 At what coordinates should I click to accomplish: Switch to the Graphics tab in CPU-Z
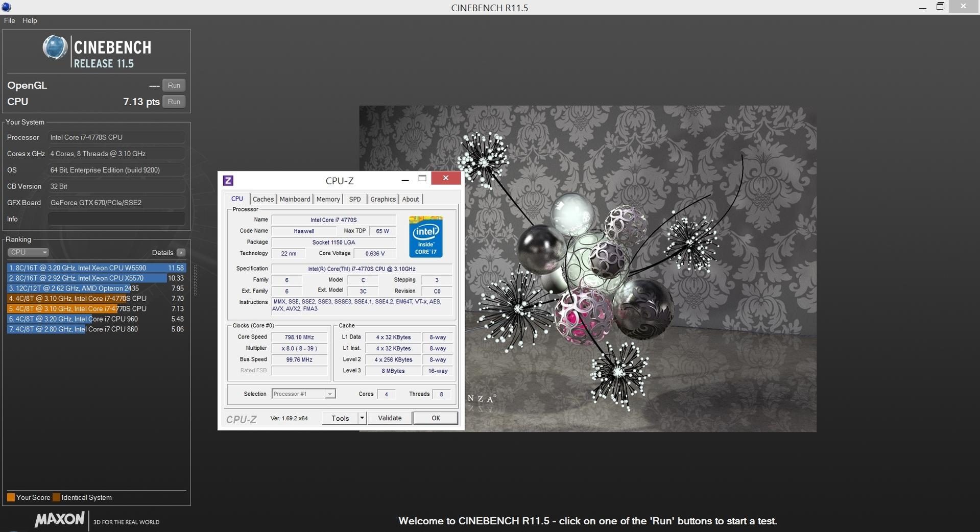coord(383,199)
